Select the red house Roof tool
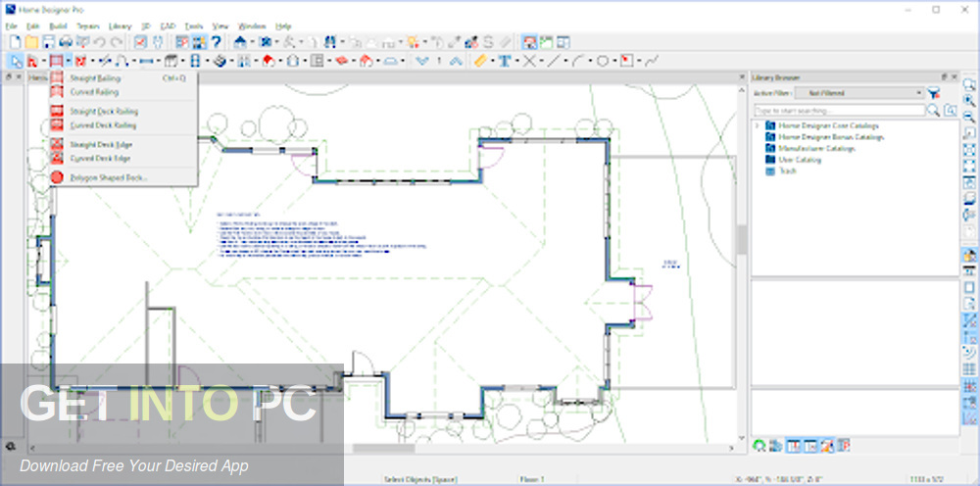 [269, 61]
